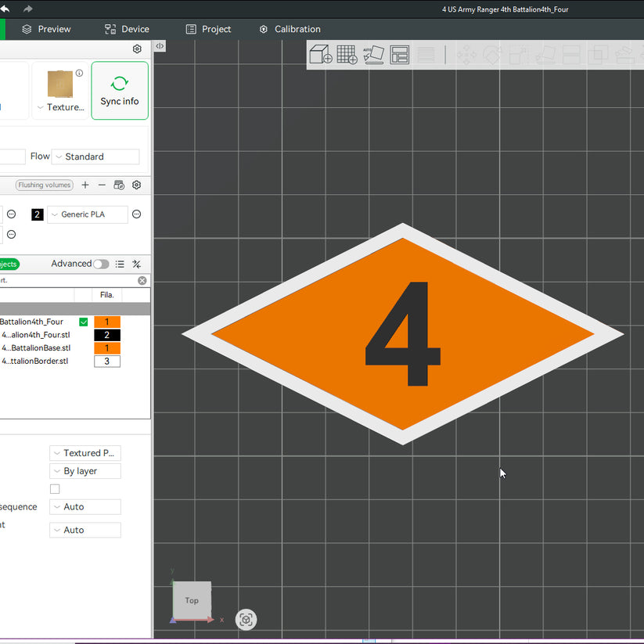644x644 pixels.
Task: Reset view using perspective cube icon
Action: [x=246, y=620]
